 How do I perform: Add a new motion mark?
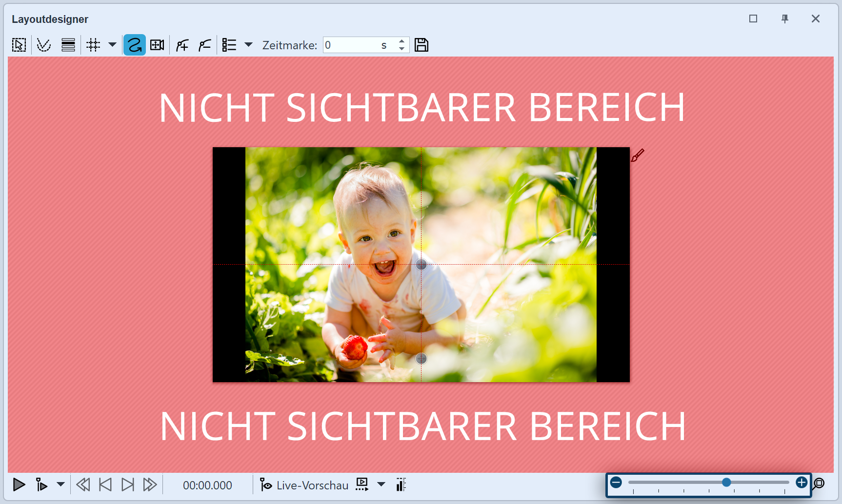pos(181,44)
